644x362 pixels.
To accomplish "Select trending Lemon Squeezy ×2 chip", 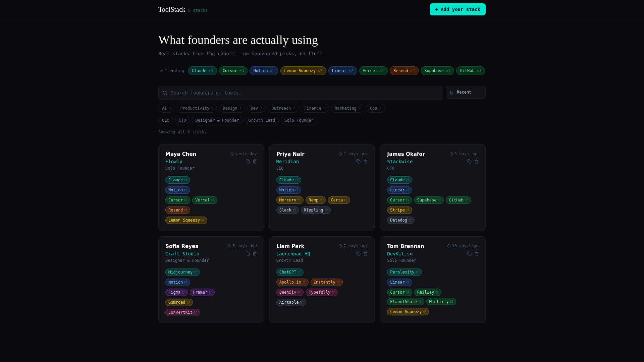I will [303, 71].
